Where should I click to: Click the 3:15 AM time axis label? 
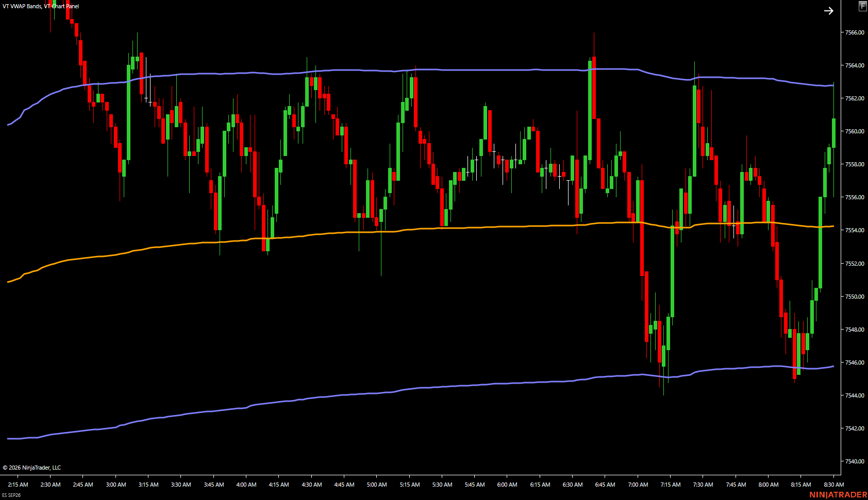[x=148, y=485]
